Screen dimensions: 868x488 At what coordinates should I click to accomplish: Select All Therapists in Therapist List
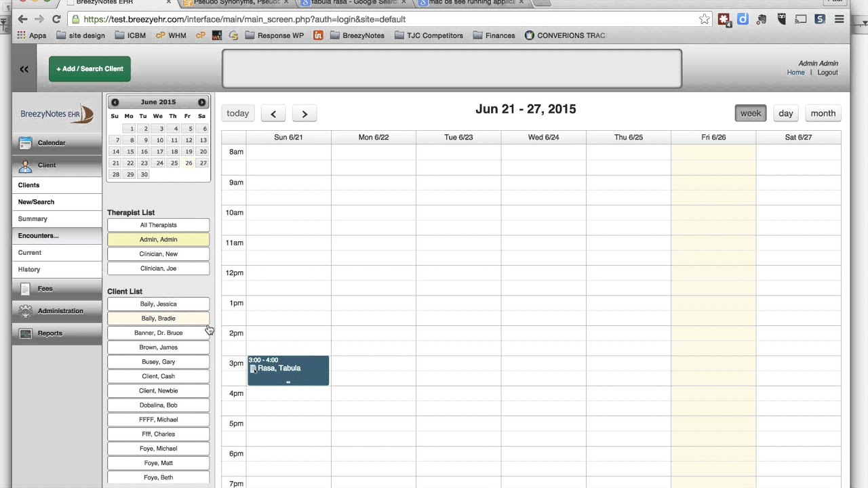pos(159,225)
